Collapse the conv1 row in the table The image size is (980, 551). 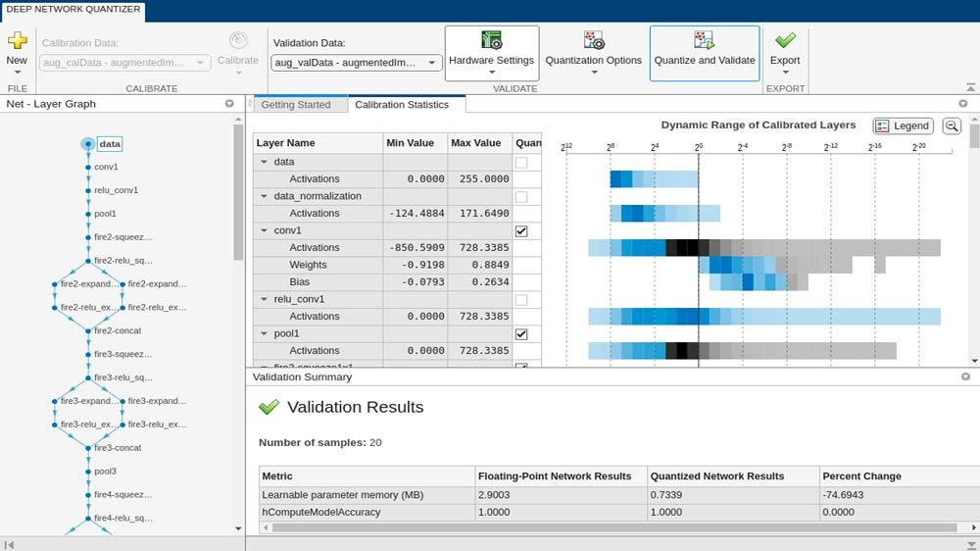[x=263, y=230]
